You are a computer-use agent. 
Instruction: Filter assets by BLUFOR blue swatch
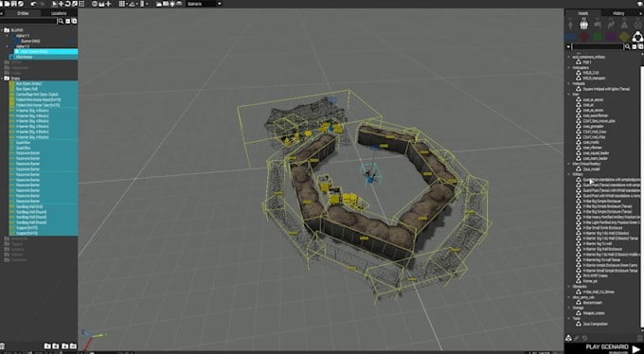(x=570, y=37)
